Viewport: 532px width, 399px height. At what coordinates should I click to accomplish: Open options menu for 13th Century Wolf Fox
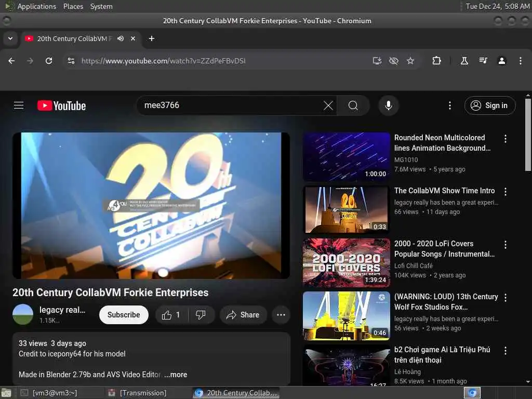tap(505, 298)
